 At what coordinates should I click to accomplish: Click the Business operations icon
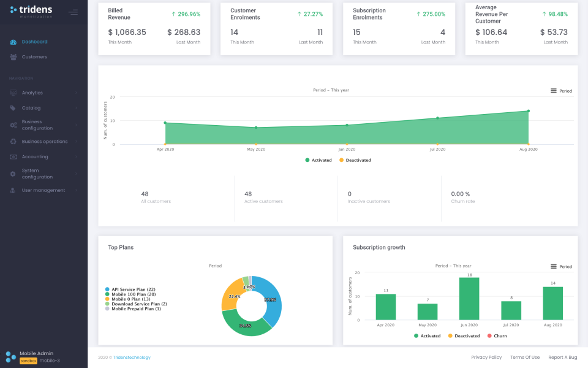pos(12,141)
